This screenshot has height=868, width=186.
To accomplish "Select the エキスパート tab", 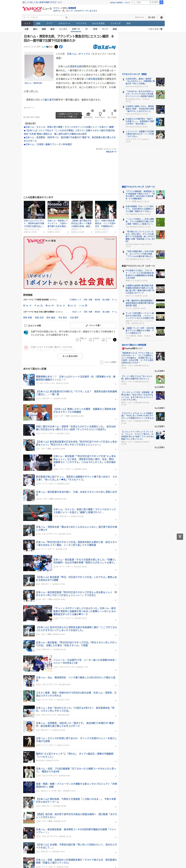I will tap(64, 24).
